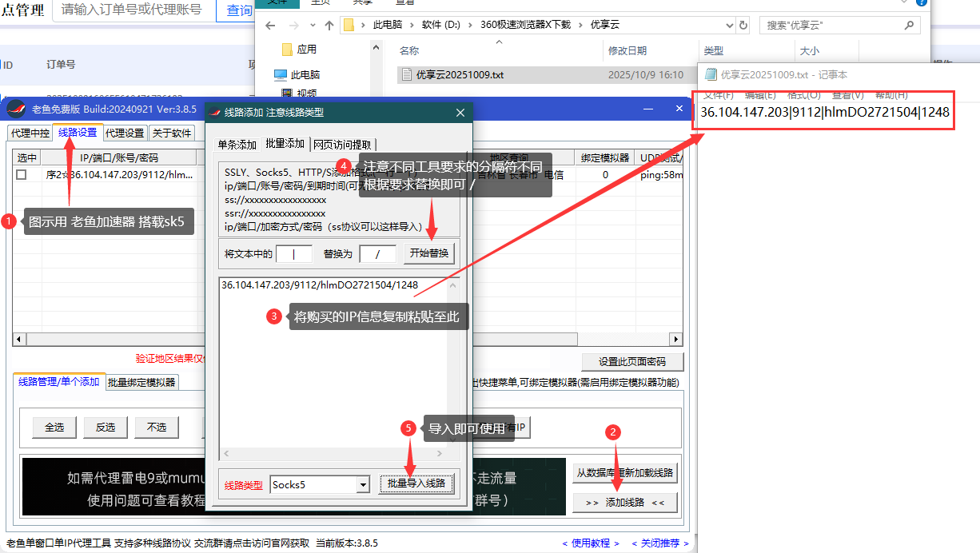980x553 pixels.
Task: Open the address bar history dropdown in Explorer
Action: [729, 25]
